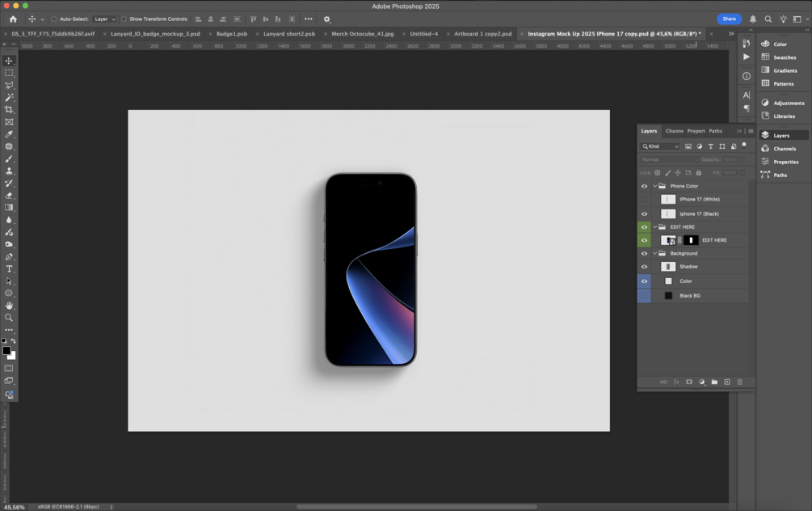Select the Horizontal Type tool
Viewport: 812px width, 511px height.
[9, 269]
